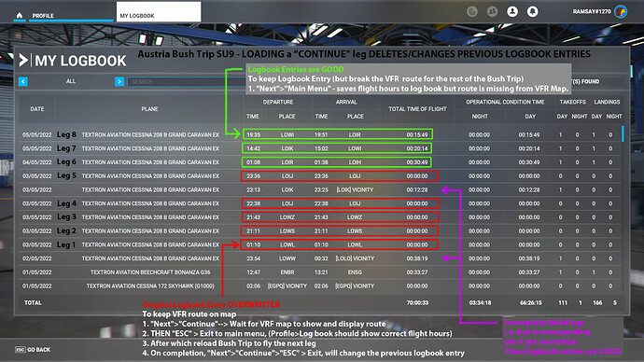Select the 05/05/2022 Leg 8 logbook row
This screenshot has height=362, width=644.
click(x=320, y=134)
